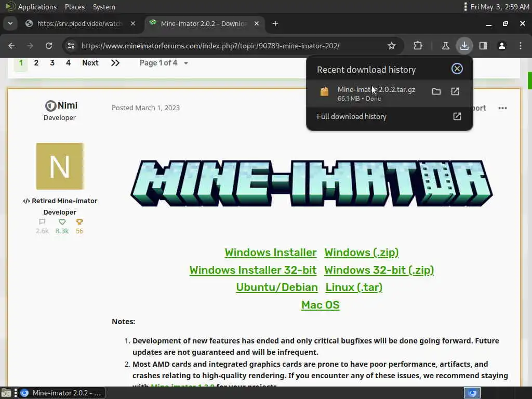Reload the page with the refresh icon
532x399 pixels.
49,46
